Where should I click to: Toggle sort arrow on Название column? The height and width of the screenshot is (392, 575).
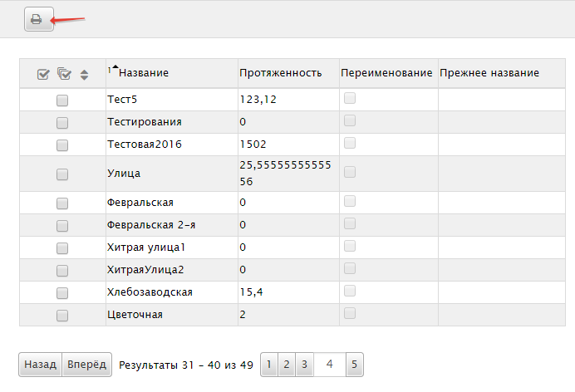coord(115,67)
